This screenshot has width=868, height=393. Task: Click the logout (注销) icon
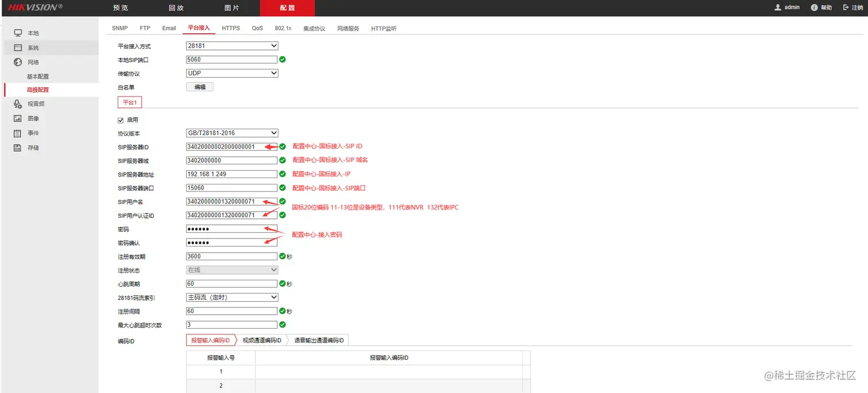[x=846, y=7]
